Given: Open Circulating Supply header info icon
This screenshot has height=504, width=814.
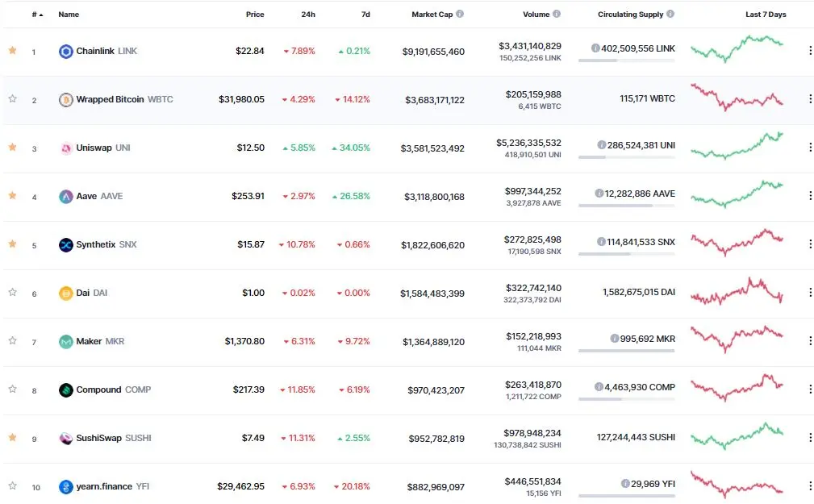Looking at the screenshot, I should pyautogui.click(x=670, y=14).
